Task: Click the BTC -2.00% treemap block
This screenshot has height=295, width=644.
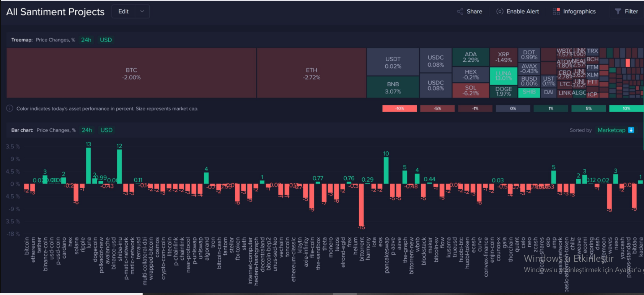Action: click(131, 73)
